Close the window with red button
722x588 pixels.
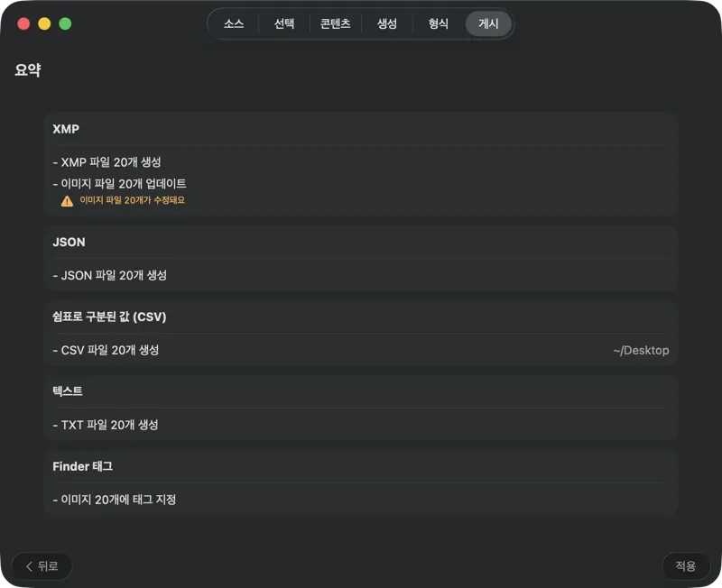point(23,24)
